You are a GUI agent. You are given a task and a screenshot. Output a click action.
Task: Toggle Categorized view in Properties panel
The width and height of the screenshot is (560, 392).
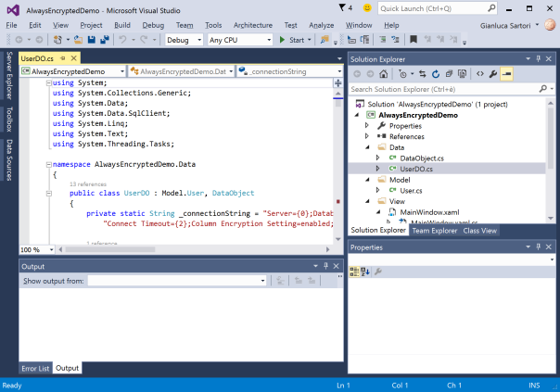(x=354, y=271)
